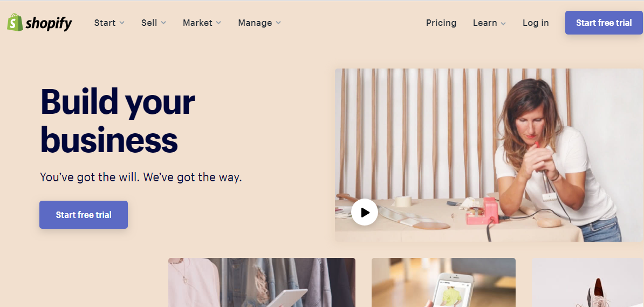Expand the Manage menu chevron

(278, 23)
